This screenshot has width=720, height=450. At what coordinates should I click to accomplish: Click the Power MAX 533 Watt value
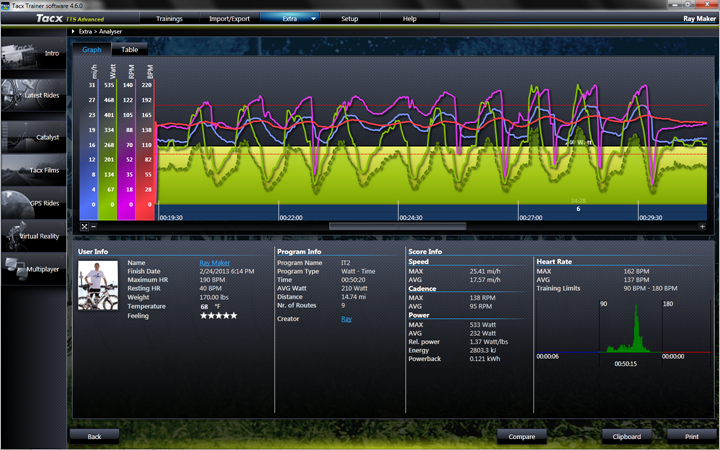pos(483,325)
